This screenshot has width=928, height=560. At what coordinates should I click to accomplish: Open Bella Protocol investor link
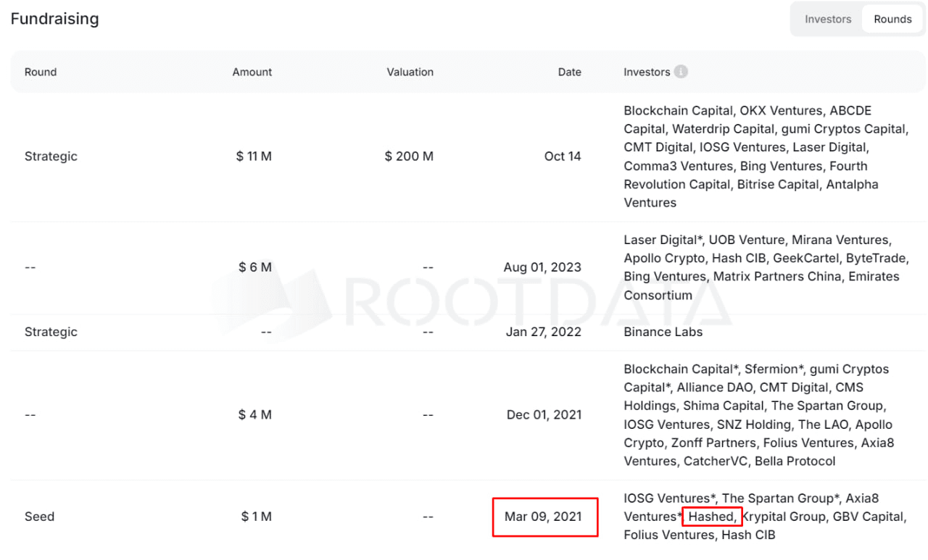(795, 461)
